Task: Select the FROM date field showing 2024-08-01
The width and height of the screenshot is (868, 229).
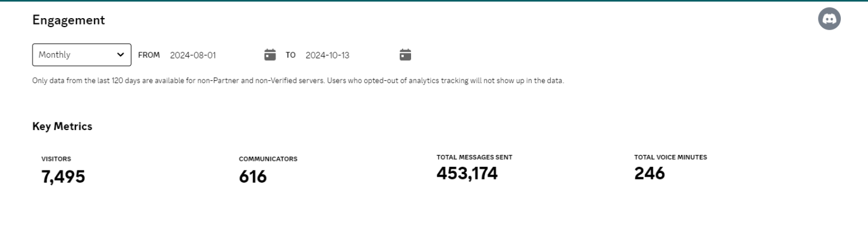Action: click(x=213, y=55)
